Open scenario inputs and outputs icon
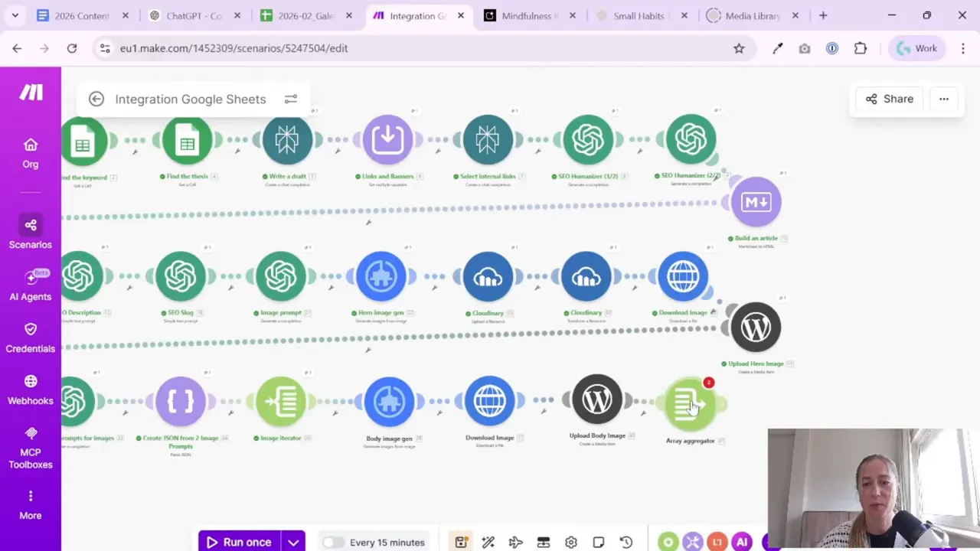The height and width of the screenshot is (551, 980). tap(544, 543)
